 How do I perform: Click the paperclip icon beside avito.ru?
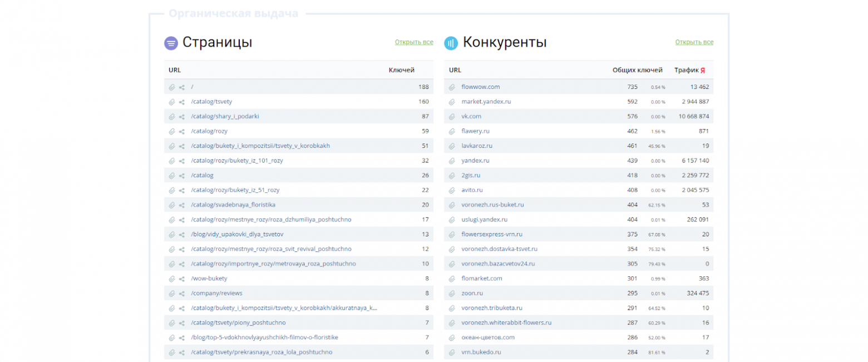(x=452, y=190)
